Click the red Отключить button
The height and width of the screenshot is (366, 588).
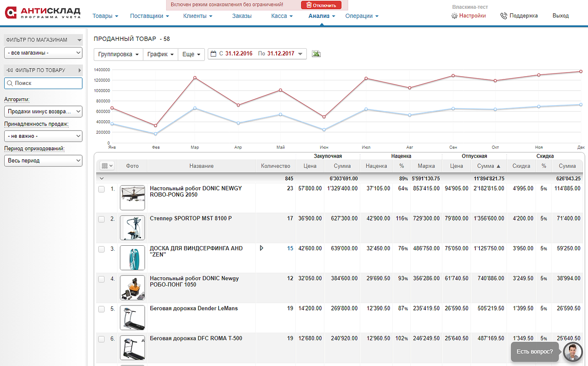coord(322,5)
